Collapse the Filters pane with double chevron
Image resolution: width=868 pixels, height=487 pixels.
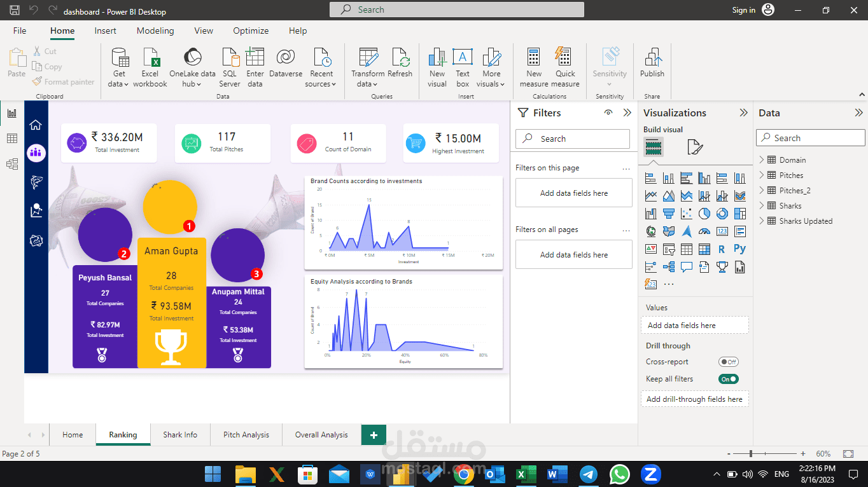tap(627, 113)
